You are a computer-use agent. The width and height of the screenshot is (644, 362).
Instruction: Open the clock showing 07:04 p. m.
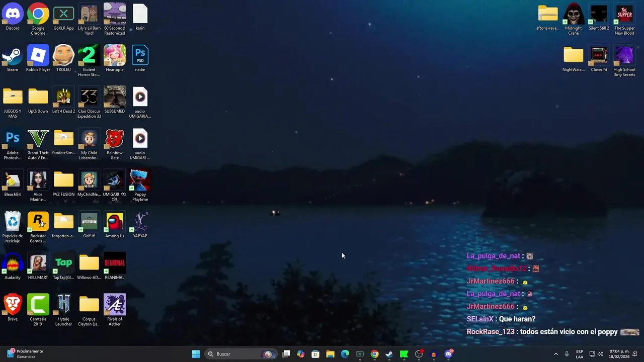(619, 354)
